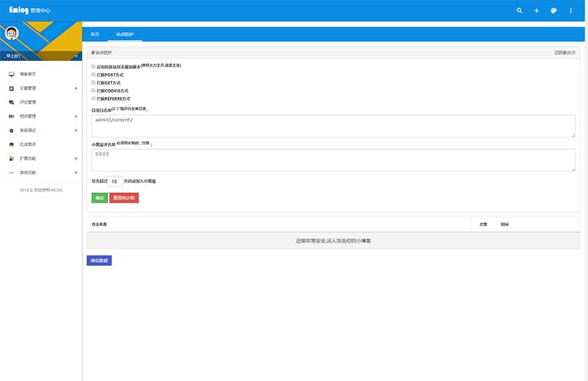Viewport: 588px width, 381px height.
Task: Toggle the GET interception checkbox
Action: [x=93, y=82]
